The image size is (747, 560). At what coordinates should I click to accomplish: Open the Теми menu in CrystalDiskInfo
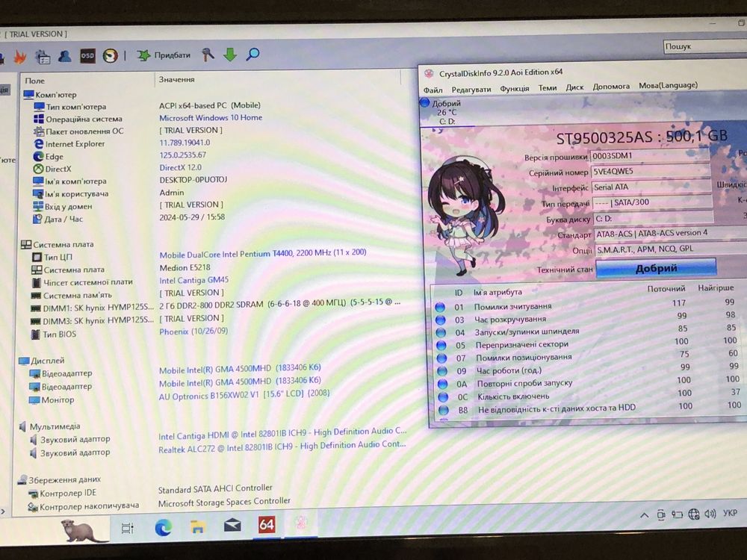548,87
